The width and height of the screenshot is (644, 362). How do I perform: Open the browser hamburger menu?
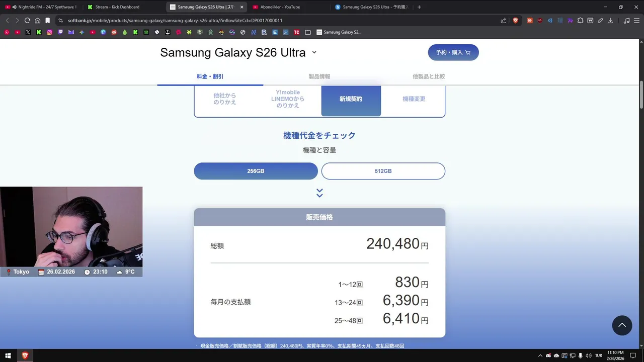636,21
